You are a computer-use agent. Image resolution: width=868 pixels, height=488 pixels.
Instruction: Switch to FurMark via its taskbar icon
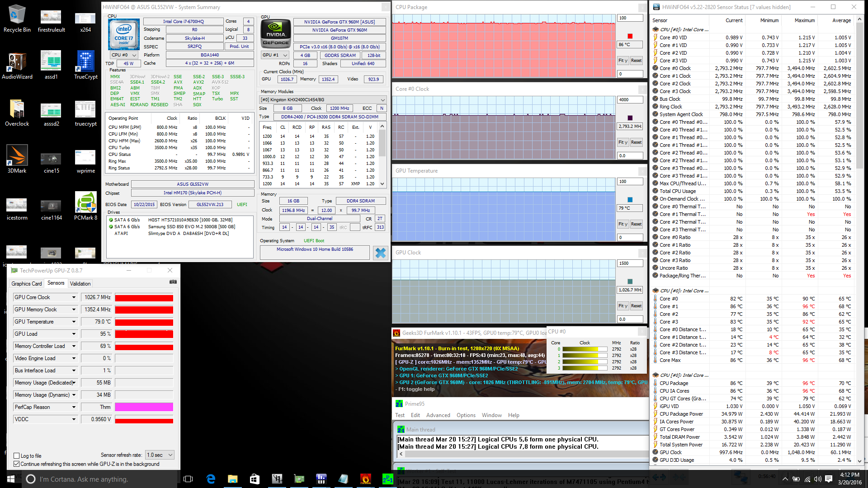pos(366,479)
